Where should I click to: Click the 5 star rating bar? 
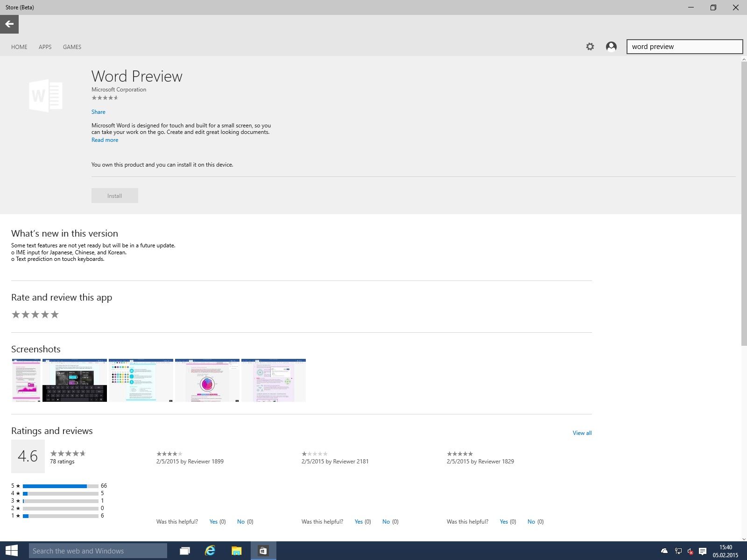(61, 486)
